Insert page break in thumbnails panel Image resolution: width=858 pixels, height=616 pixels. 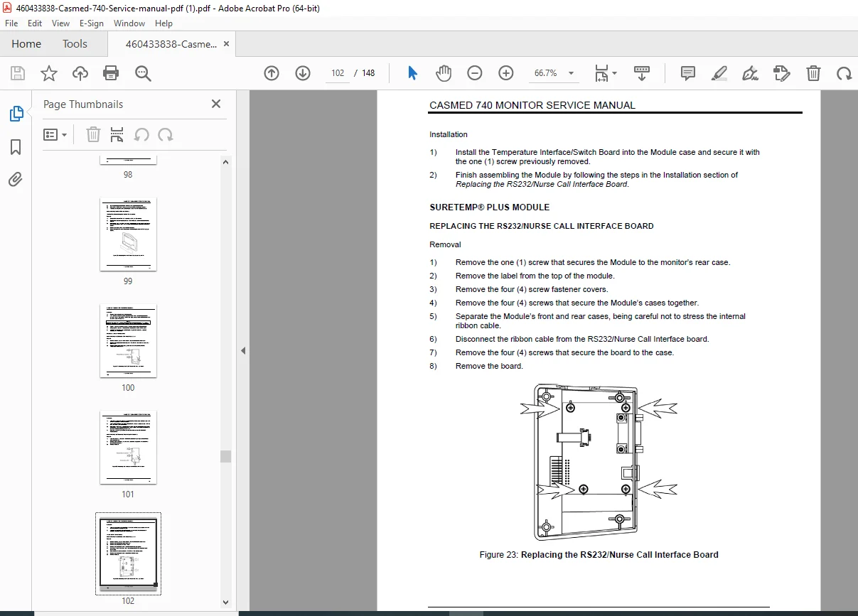117,134
